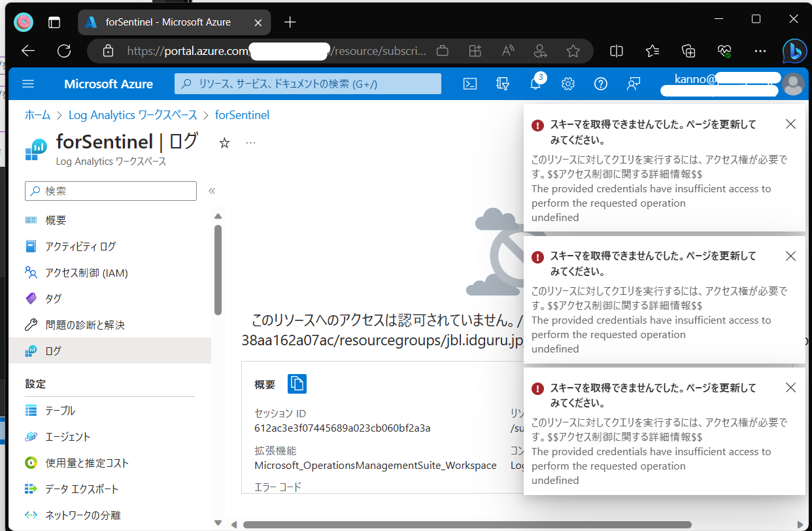
Task: Close the forSentinel browser tab
Action: point(258,22)
